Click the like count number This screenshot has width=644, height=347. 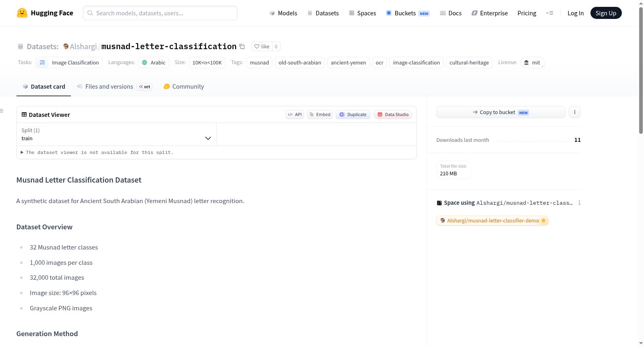click(x=276, y=46)
